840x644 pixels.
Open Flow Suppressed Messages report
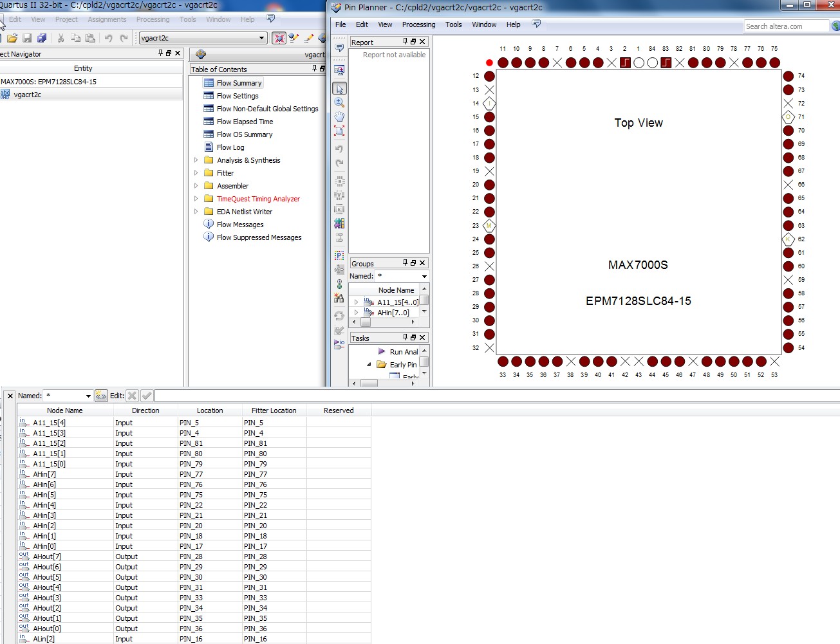(259, 237)
